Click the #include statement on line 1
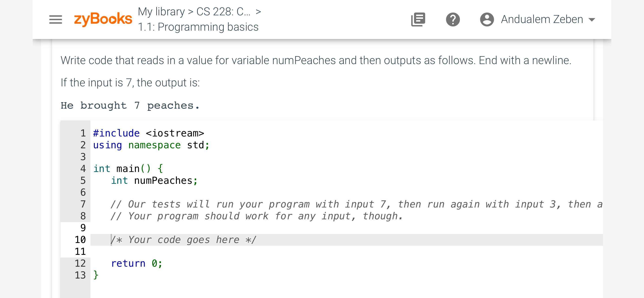This screenshot has width=644, height=298. (x=148, y=133)
